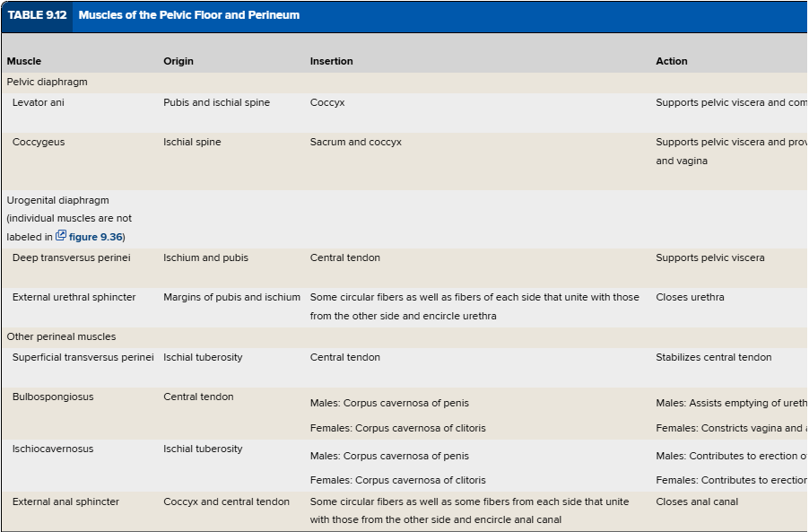
Task: Click the TABLE 9.12 label
Action: (37, 15)
